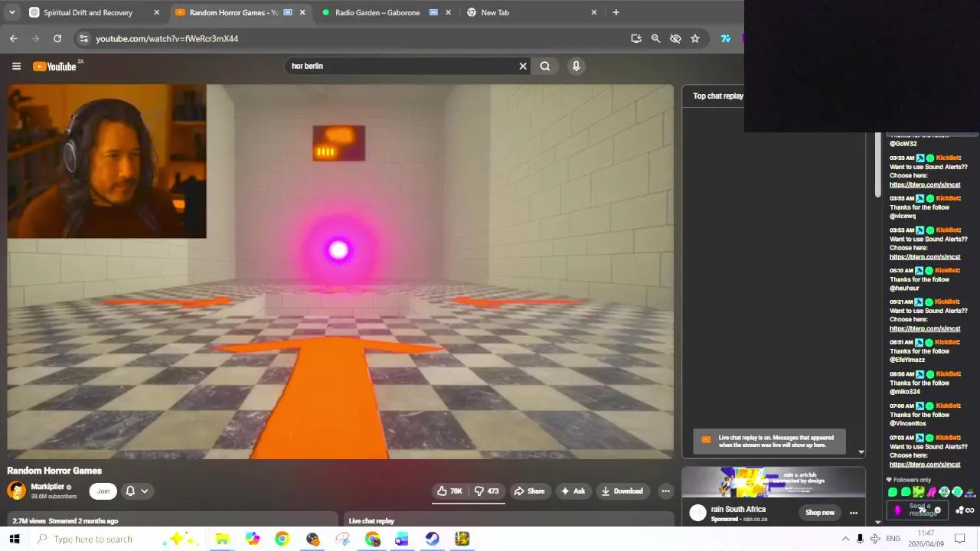This screenshot has width=980, height=551.
Task: Expand the Top chat replay selector
Action: click(718, 96)
